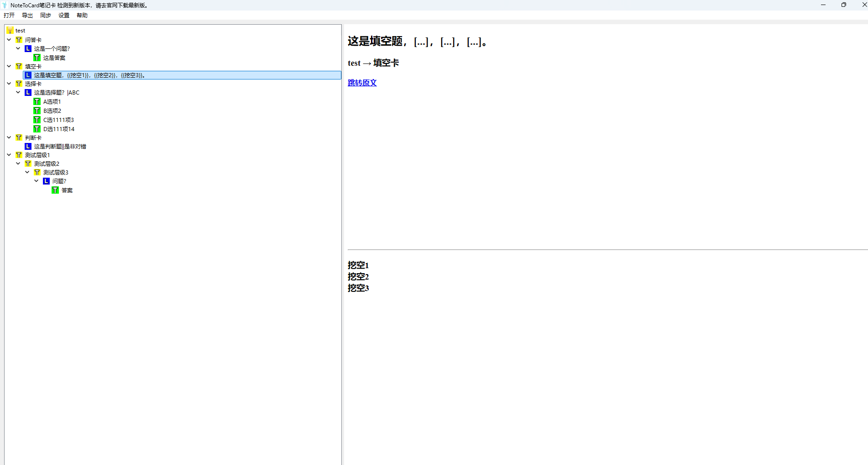Click the yellow icon beside 选择卡
The height and width of the screenshot is (465, 868).
19,84
